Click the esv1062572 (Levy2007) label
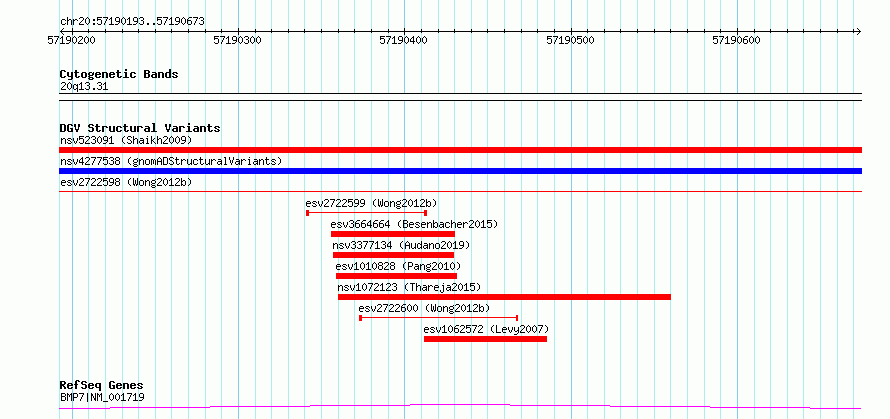890x419 pixels. click(486, 329)
